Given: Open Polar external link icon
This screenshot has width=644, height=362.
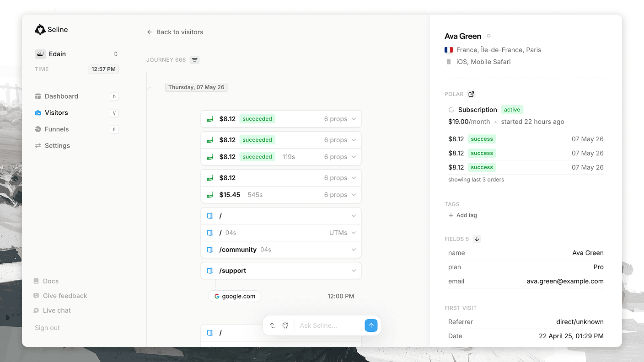Looking at the screenshot, I should pos(471,94).
